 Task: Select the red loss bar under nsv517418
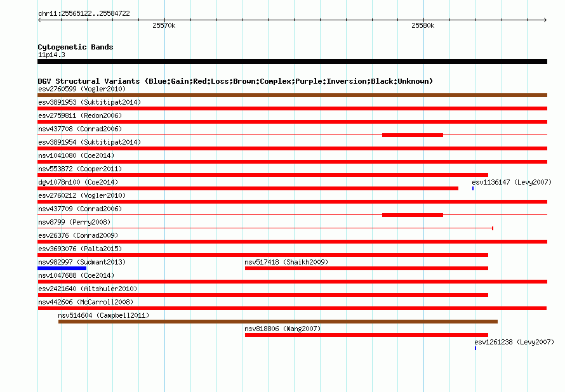(x=366, y=268)
